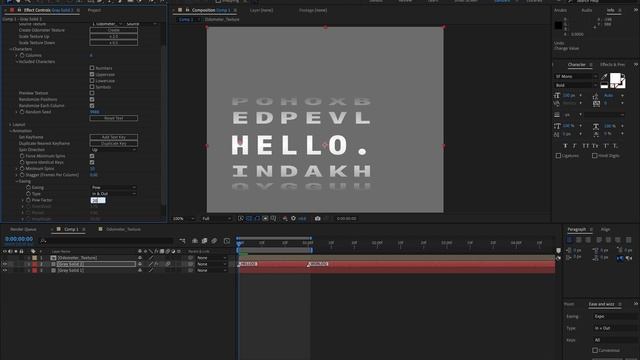This screenshot has width=640, height=360.
Task: Uncheck the Uppercase checkbox
Action: coord(92,74)
